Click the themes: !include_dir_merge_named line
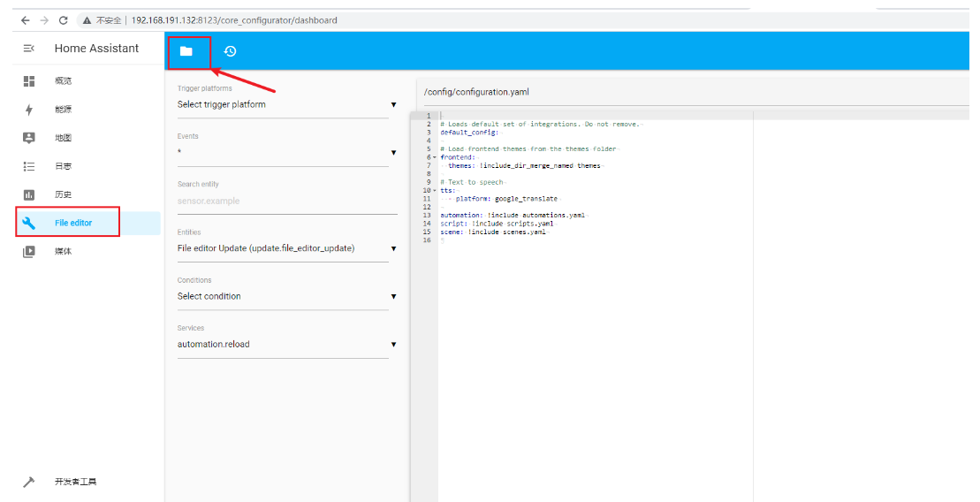This screenshot has height=502, width=980. point(524,165)
